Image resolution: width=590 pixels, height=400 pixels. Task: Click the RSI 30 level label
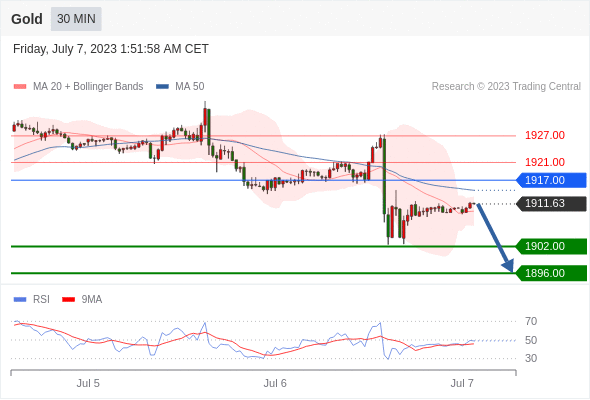tap(531, 358)
